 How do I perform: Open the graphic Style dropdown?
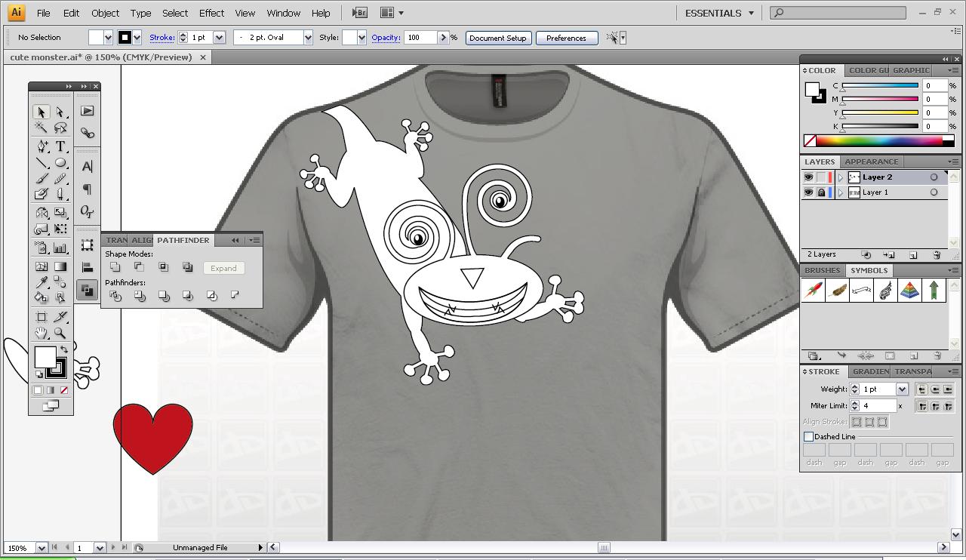pyautogui.click(x=361, y=37)
